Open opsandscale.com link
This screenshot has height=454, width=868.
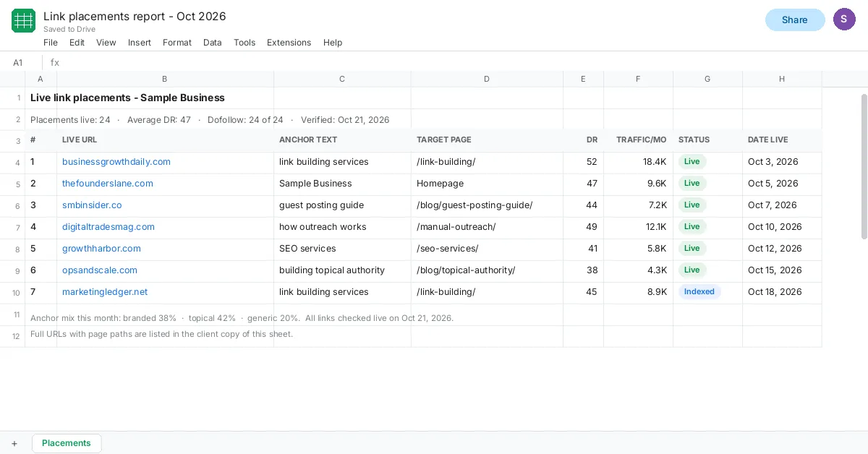[x=100, y=270]
